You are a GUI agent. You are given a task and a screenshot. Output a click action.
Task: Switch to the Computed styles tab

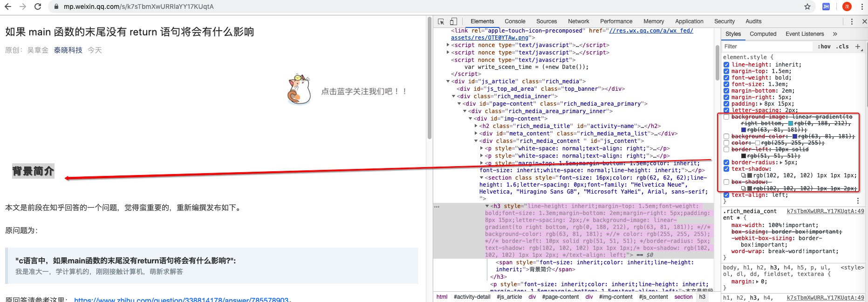click(x=763, y=34)
